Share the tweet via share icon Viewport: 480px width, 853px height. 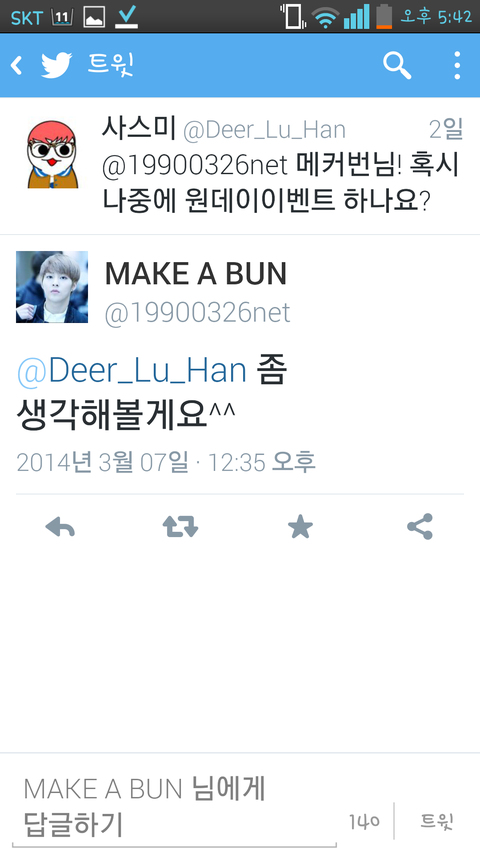click(420, 527)
